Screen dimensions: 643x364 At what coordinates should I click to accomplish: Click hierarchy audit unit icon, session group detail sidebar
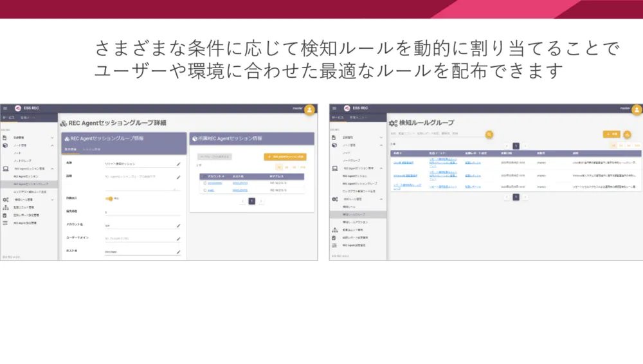click(5, 208)
